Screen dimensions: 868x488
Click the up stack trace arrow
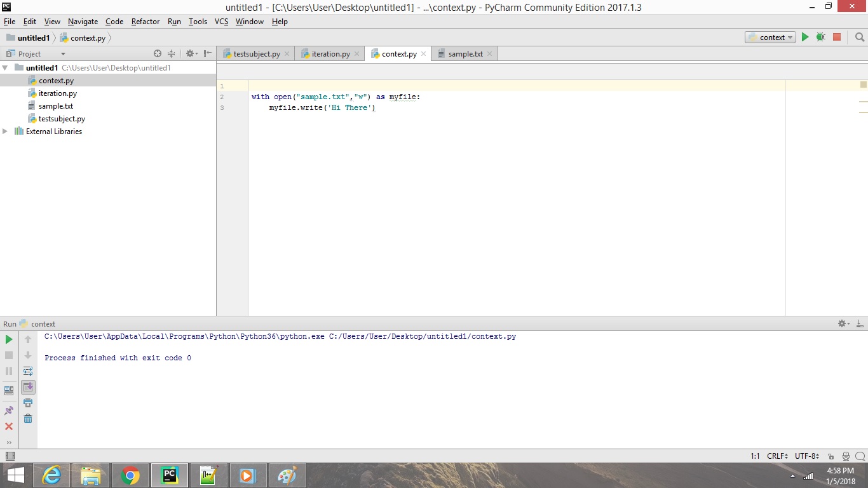tap(28, 340)
